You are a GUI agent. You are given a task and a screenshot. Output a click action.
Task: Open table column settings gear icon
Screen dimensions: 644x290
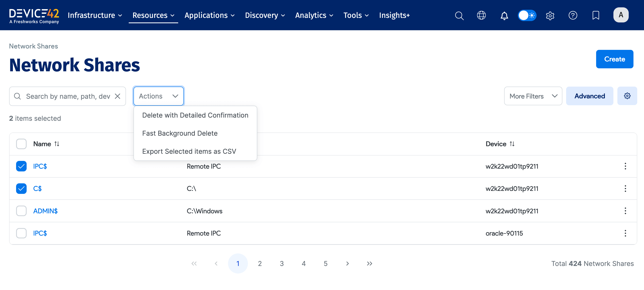tap(627, 96)
